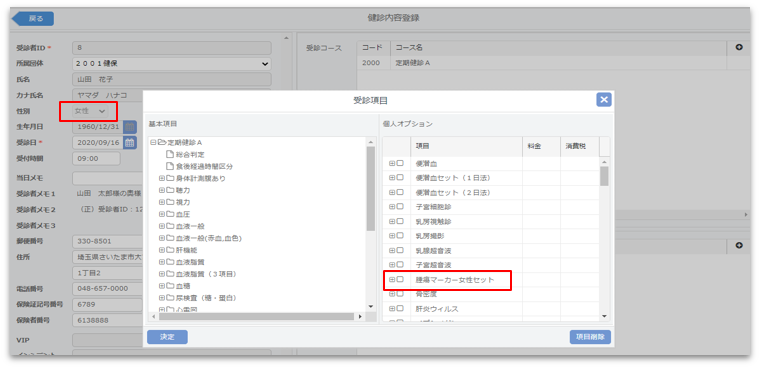
Task: Expand the 腫瘍マーカー女性セット row
Action: coord(392,280)
